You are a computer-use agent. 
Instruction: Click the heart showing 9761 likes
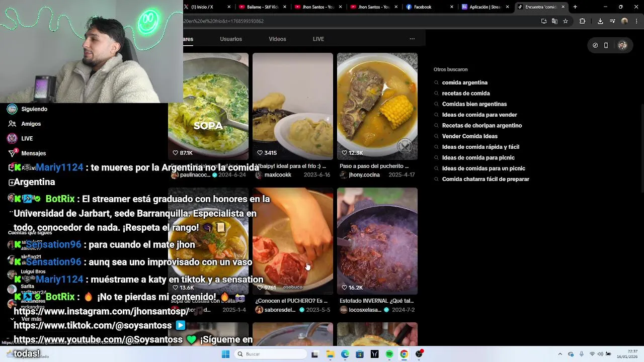pos(260,288)
